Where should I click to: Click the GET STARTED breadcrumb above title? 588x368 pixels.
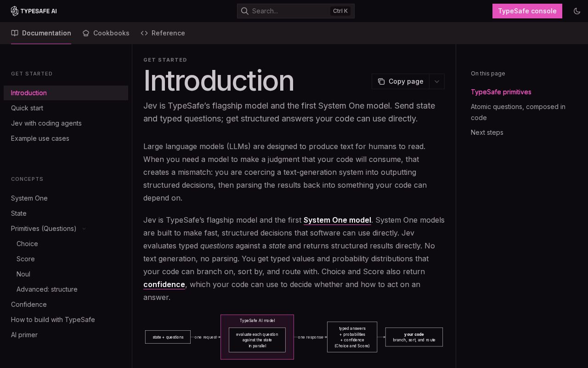tap(165, 60)
